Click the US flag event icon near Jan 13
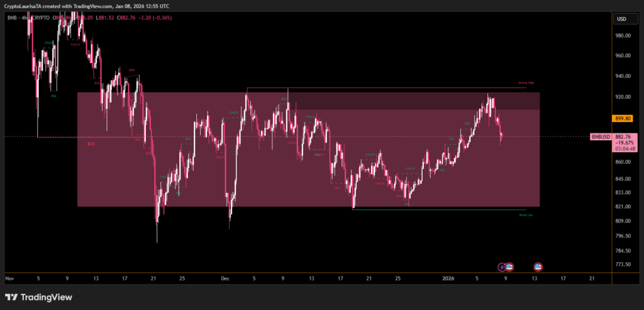This screenshot has height=310, width=644. coord(538,267)
